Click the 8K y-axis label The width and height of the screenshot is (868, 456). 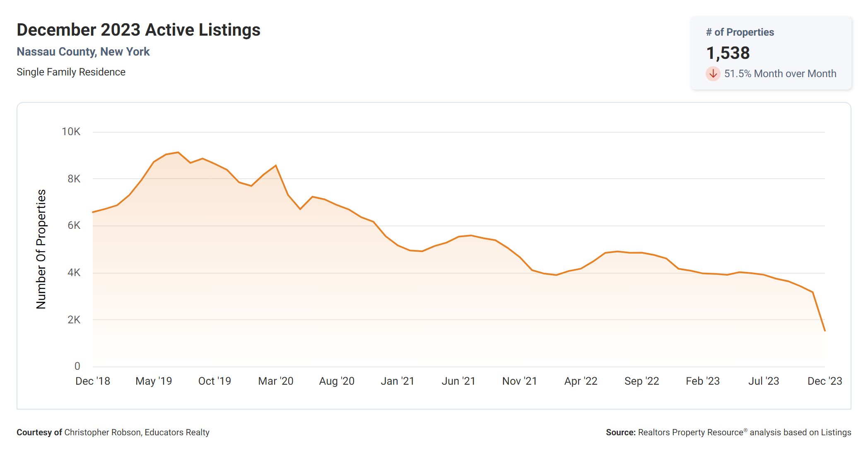click(74, 179)
